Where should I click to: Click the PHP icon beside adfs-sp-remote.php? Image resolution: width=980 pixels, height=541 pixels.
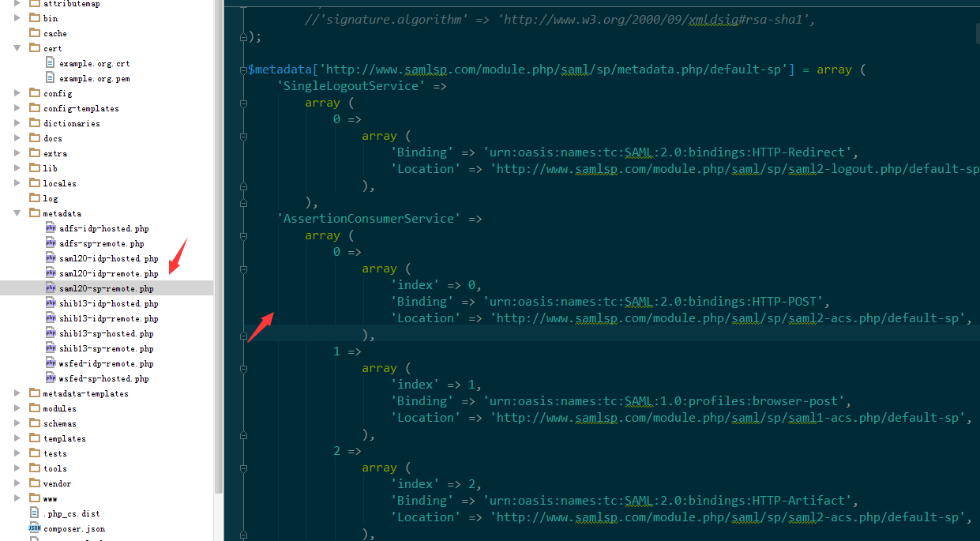click(52, 243)
